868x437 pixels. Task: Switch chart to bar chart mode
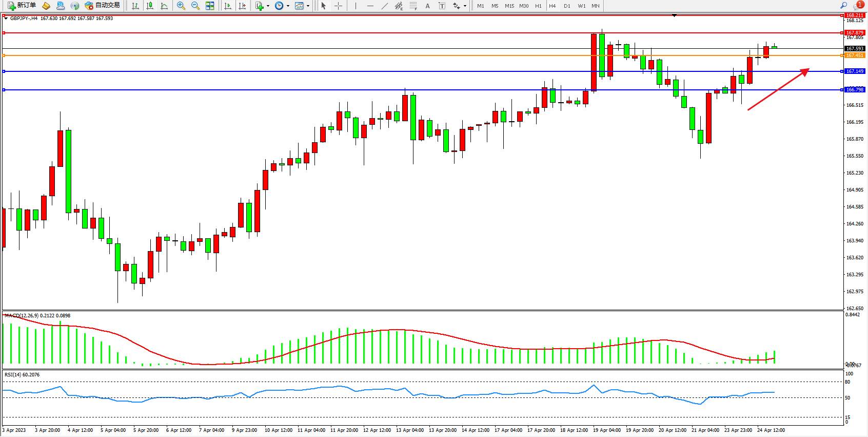click(135, 6)
